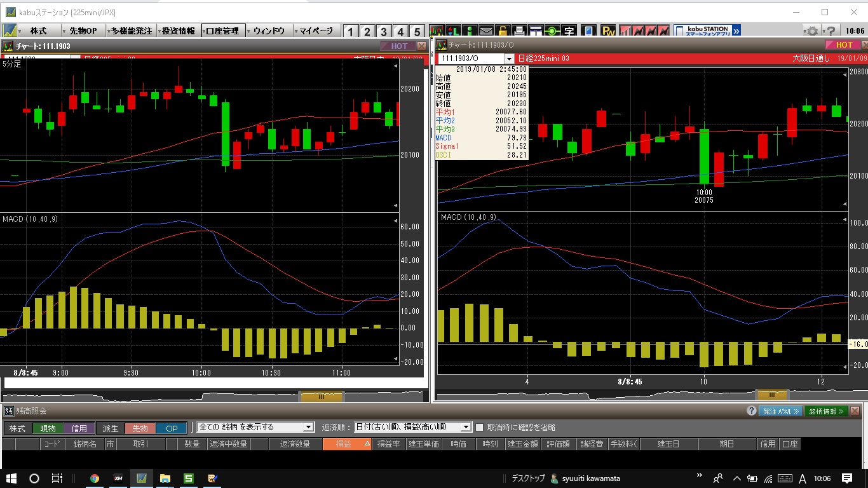Switch to workspace page 1

click(x=351, y=32)
